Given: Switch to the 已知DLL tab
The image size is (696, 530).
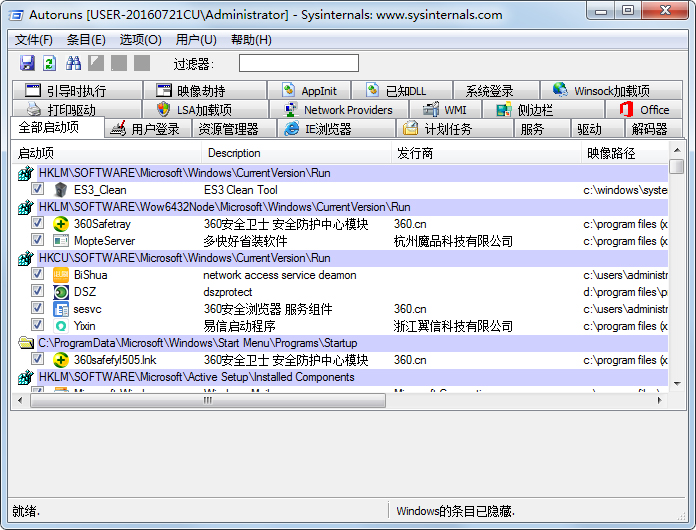Looking at the screenshot, I should click(402, 91).
